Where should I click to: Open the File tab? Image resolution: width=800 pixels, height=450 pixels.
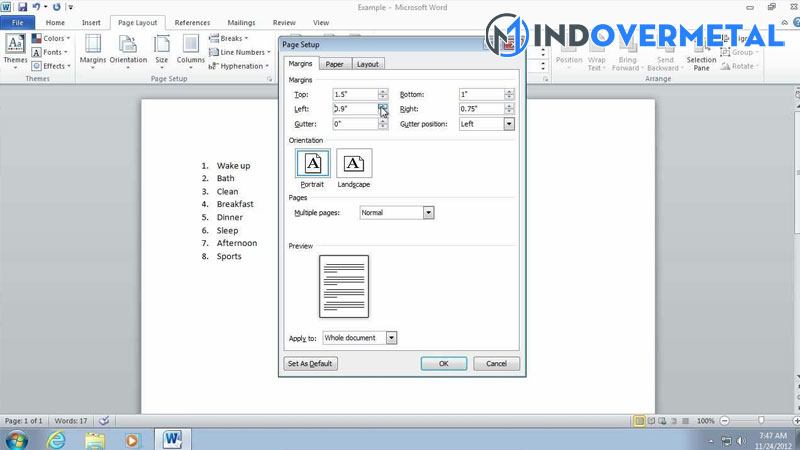pos(17,22)
